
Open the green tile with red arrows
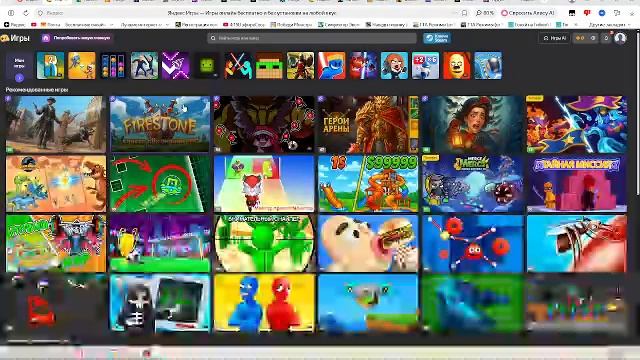pos(160,184)
